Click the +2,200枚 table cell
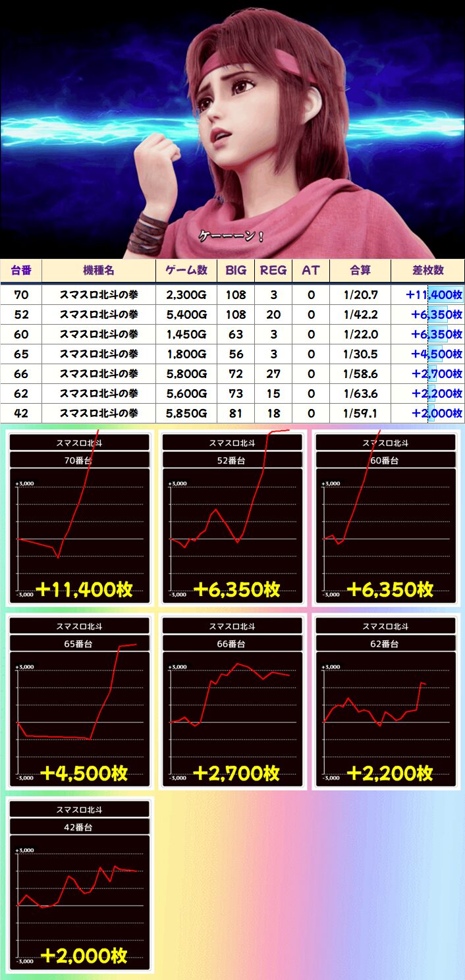 pos(428,394)
